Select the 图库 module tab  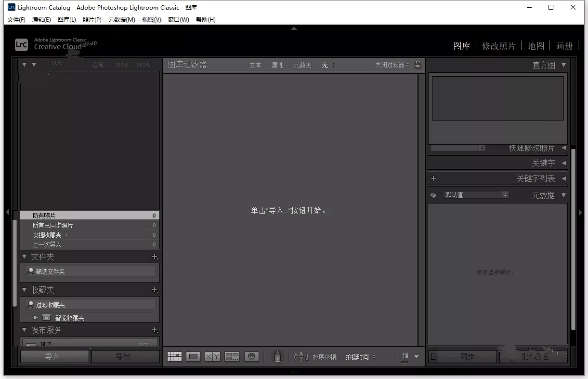pos(462,46)
